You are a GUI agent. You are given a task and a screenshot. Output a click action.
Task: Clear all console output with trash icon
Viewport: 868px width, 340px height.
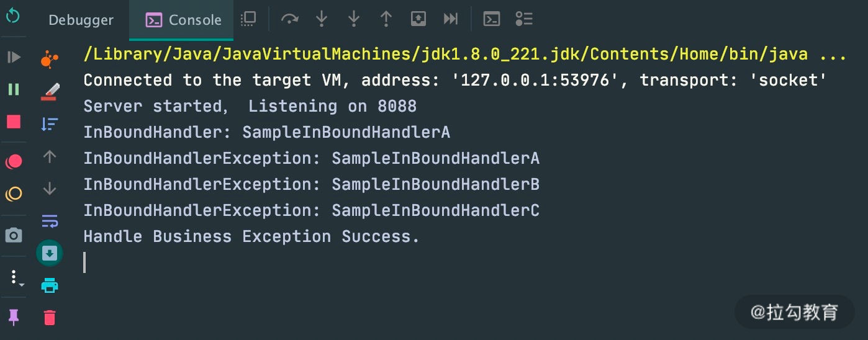point(50,318)
